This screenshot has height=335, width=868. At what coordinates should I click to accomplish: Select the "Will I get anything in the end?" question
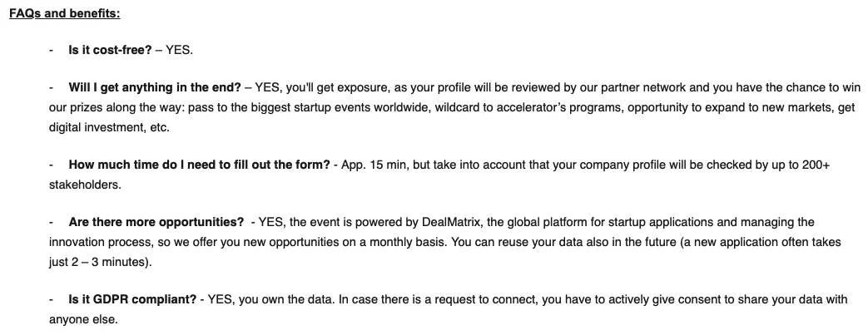click(x=155, y=86)
